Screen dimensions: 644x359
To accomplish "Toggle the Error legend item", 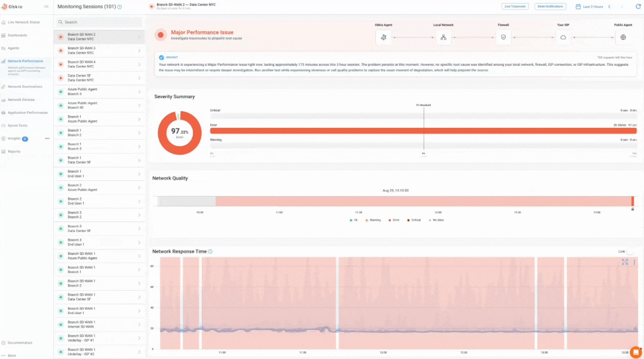I will click(x=394, y=220).
